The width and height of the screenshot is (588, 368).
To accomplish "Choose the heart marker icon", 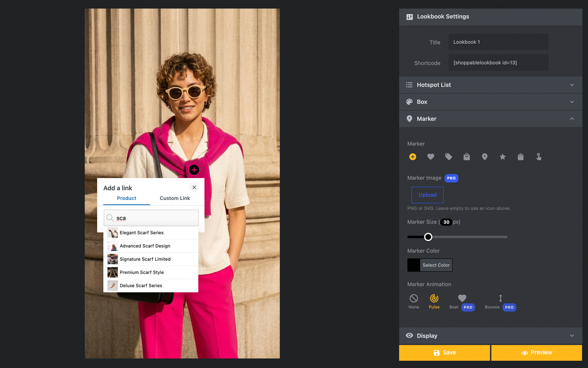I will (x=430, y=157).
